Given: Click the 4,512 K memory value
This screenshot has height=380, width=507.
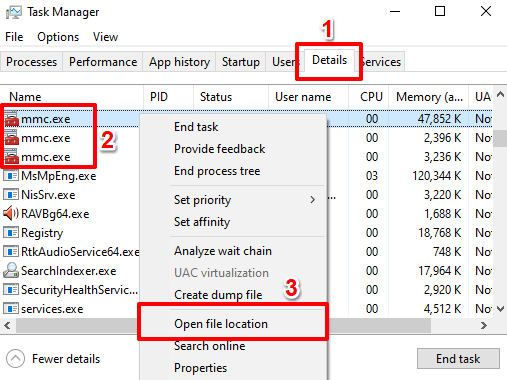Looking at the screenshot, I should (x=442, y=309).
